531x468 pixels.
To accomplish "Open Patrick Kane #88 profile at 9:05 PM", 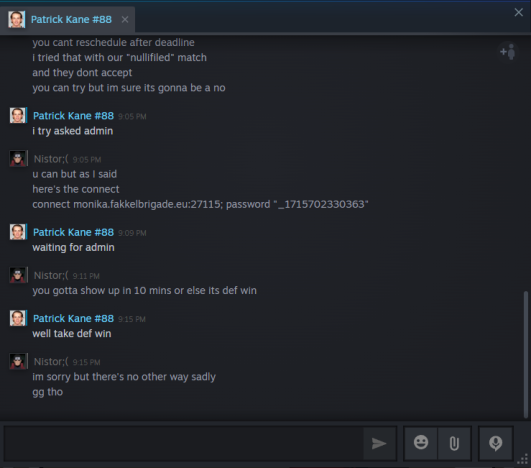I will 73,116.
